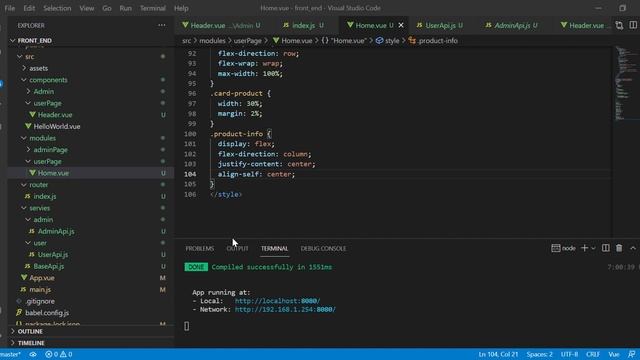Switch to the UserApi.js tab
The image size is (640, 360).
(x=440, y=25)
